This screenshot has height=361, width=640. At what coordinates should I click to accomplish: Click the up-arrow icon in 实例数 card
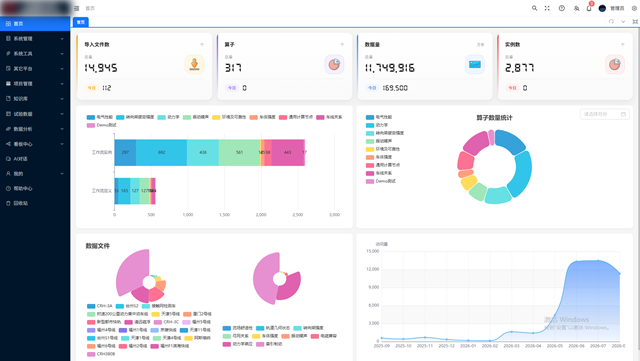coord(622,45)
